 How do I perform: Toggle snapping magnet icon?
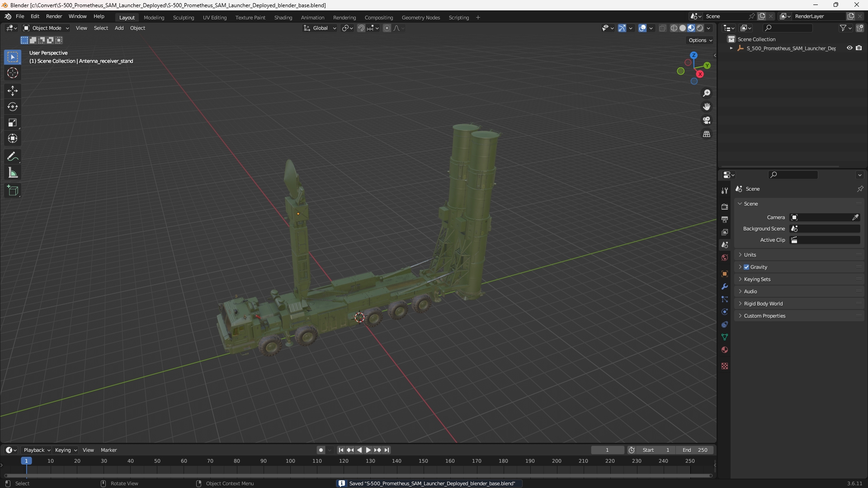[x=361, y=28]
